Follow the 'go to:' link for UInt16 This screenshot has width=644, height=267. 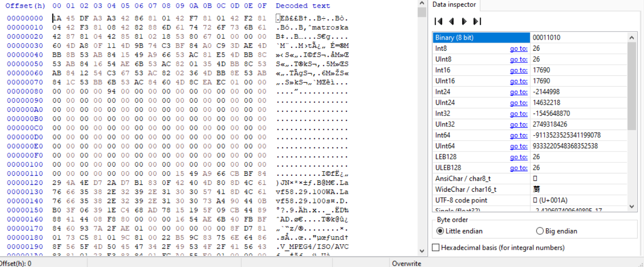(x=518, y=81)
